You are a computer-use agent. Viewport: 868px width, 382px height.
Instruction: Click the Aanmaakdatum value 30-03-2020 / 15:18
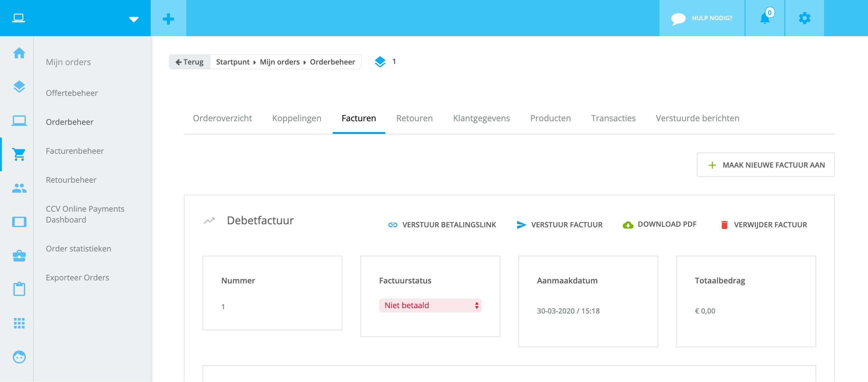point(568,311)
